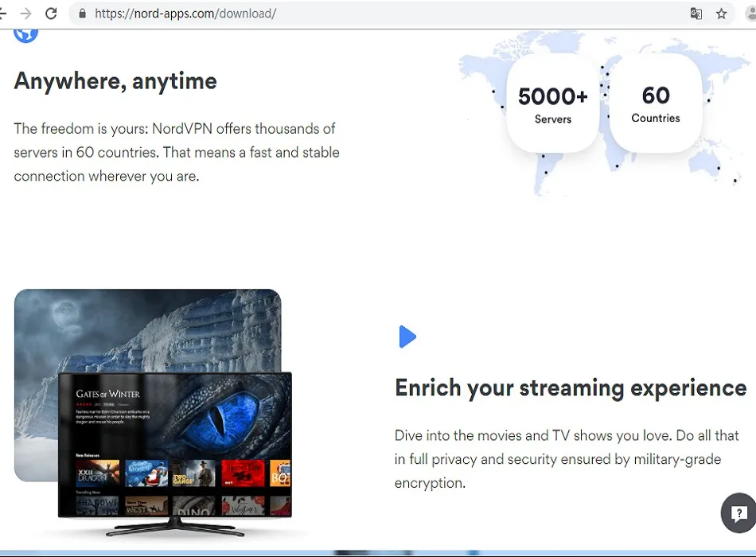Select the 60 Countries card
Screen dimensions: 756x557
click(656, 103)
